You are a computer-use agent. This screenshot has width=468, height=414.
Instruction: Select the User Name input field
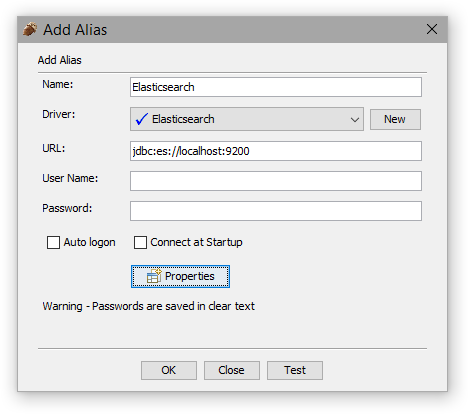276,181
